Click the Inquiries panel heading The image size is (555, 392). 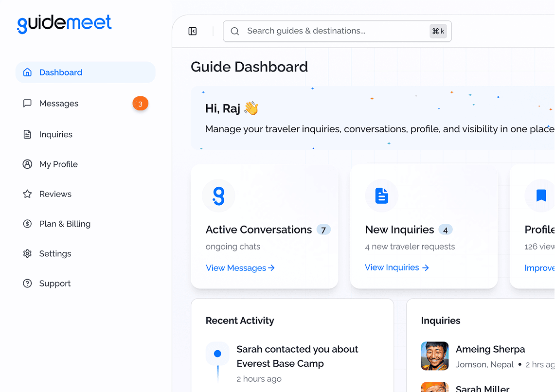coord(441,321)
